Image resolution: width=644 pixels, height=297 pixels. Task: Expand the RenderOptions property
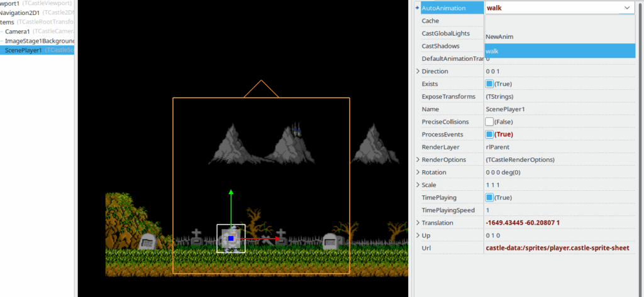tap(418, 159)
